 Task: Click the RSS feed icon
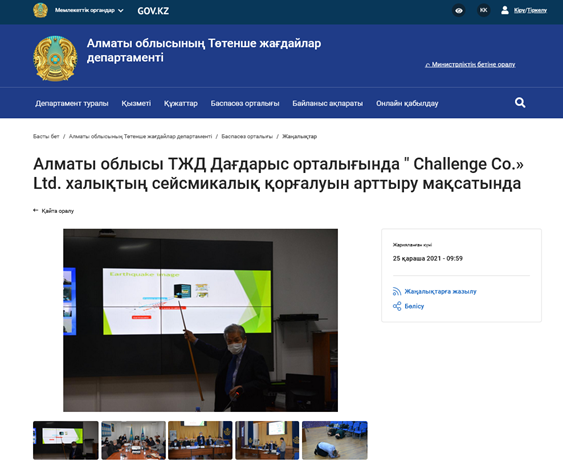[x=397, y=291]
